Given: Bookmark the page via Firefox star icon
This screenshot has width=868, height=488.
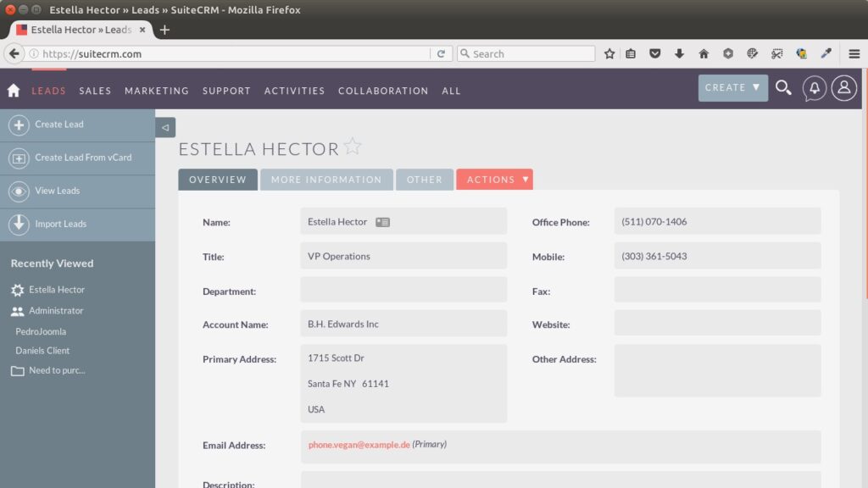Looking at the screenshot, I should tap(609, 53).
